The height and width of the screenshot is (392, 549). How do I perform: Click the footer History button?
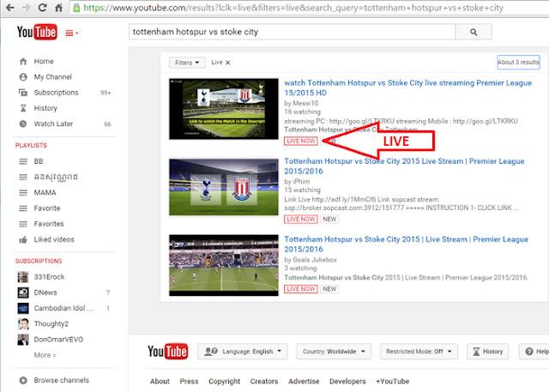click(488, 352)
